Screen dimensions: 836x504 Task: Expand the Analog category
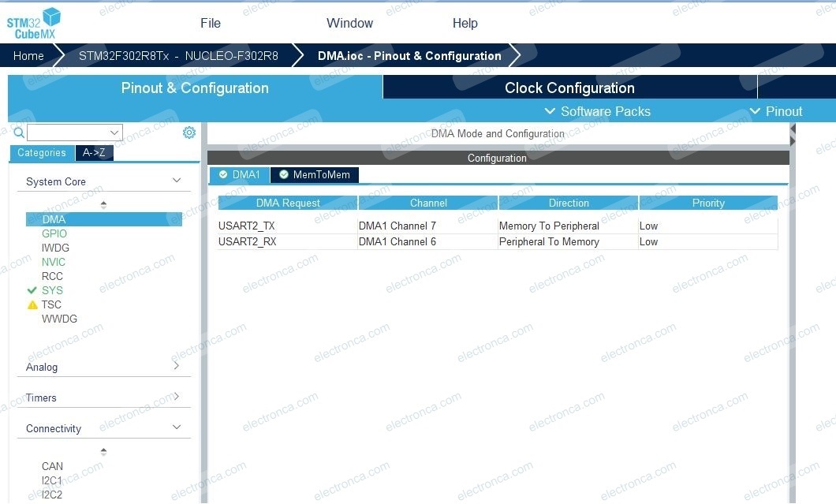(177, 366)
